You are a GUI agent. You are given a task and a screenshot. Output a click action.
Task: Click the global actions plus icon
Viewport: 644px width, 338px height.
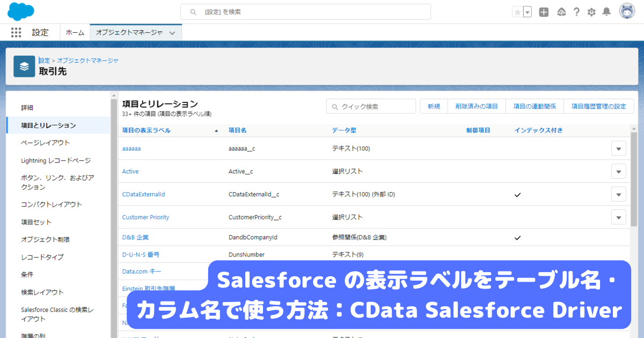pyautogui.click(x=544, y=12)
